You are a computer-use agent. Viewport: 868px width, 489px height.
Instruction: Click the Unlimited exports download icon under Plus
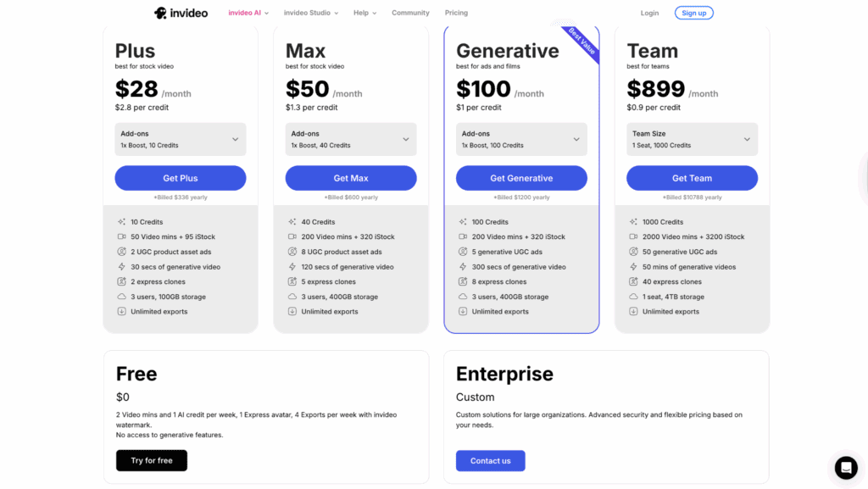coord(121,311)
